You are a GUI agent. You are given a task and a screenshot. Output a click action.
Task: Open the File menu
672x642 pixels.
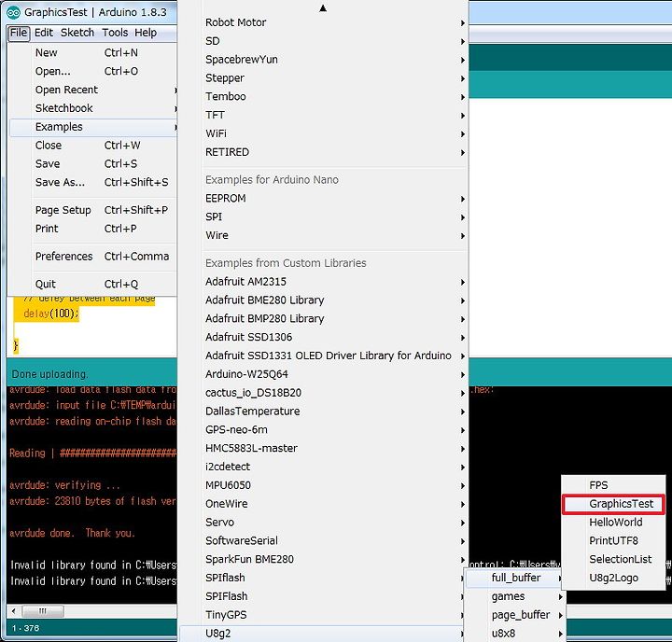[x=19, y=33]
